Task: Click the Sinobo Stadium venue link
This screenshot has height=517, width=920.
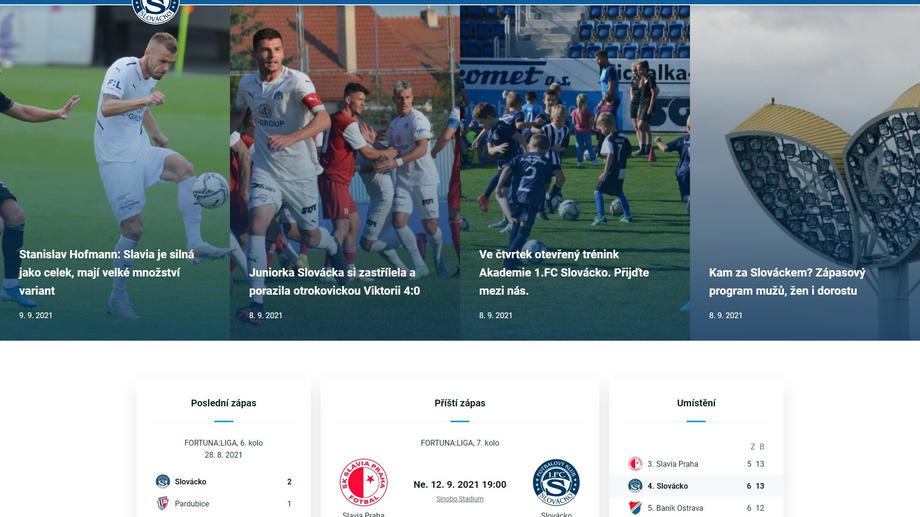Action: 460,499
